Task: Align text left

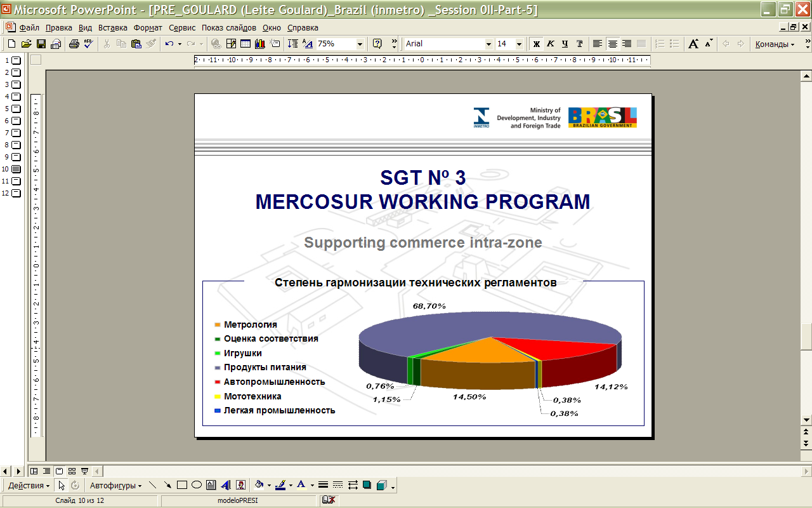Action: [598, 44]
